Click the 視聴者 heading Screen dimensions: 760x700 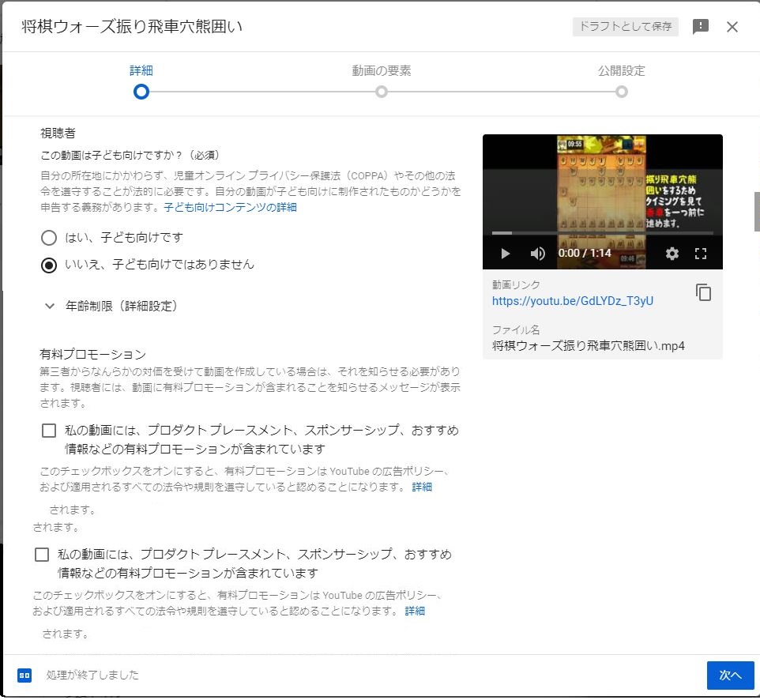pos(58,134)
